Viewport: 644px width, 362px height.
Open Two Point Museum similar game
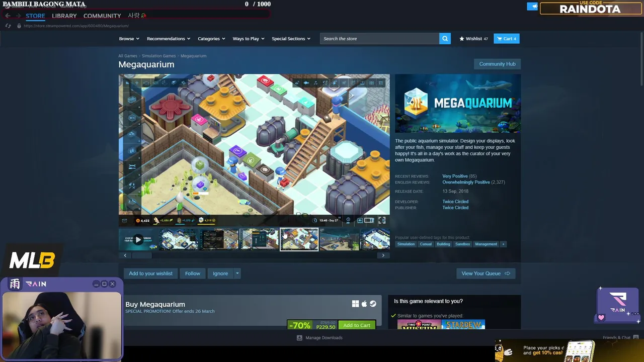coord(419,325)
